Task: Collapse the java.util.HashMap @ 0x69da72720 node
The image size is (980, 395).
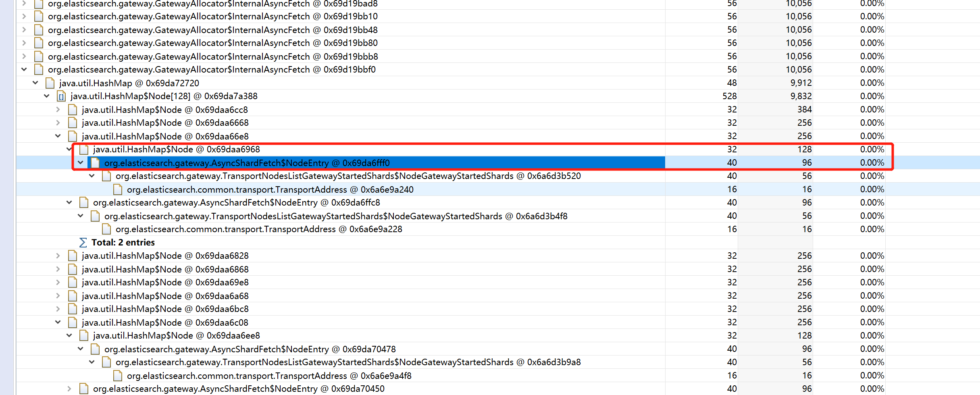Action: click(x=35, y=83)
